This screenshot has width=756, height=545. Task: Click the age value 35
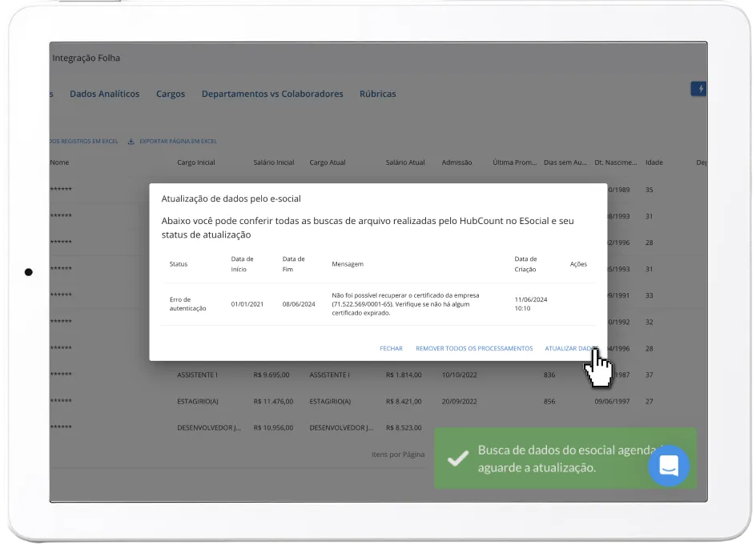tap(649, 190)
